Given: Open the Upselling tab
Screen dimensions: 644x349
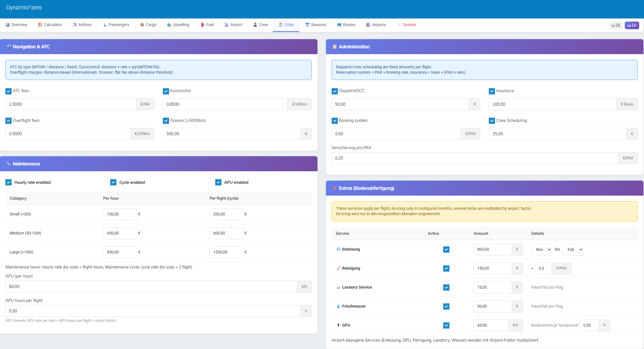Looking at the screenshot, I should pos(178,25).
